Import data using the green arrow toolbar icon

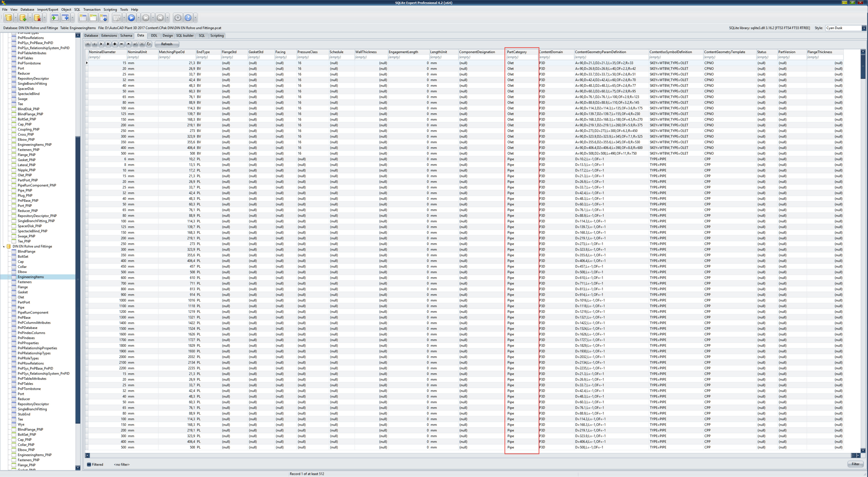tap(55, 18)
